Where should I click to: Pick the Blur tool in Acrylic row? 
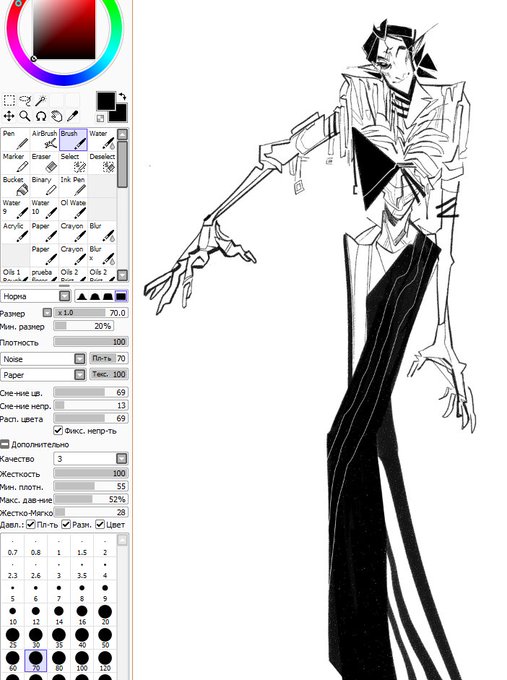click(x=102, y=232)
